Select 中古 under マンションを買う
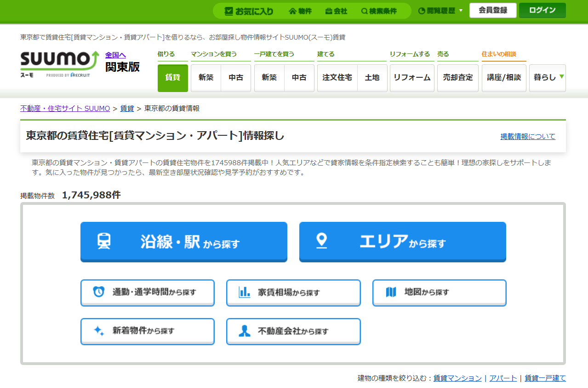588x388 pixels. pos(236,78)
